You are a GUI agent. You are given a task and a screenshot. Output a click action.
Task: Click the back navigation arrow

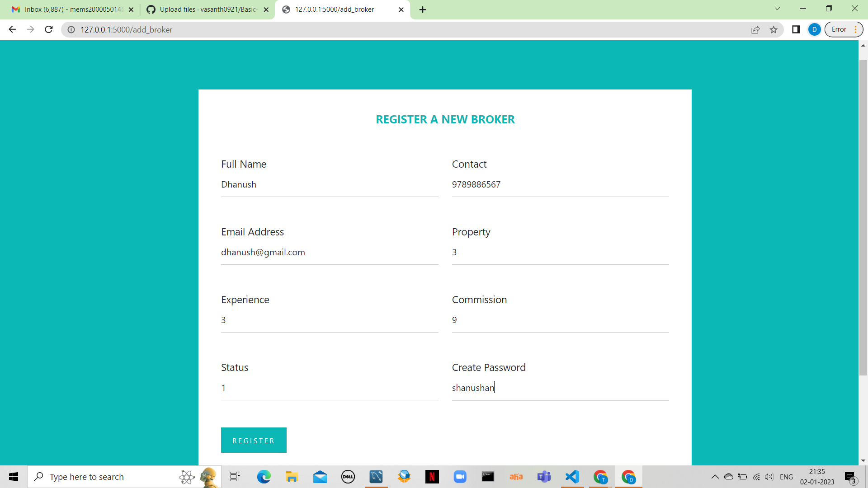click(12, 29)
